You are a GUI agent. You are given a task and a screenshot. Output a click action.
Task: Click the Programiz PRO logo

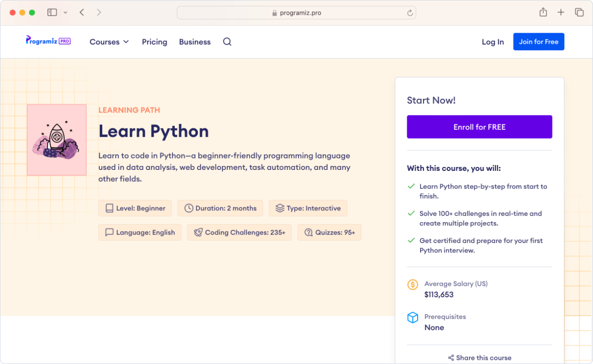coord(48,40)
